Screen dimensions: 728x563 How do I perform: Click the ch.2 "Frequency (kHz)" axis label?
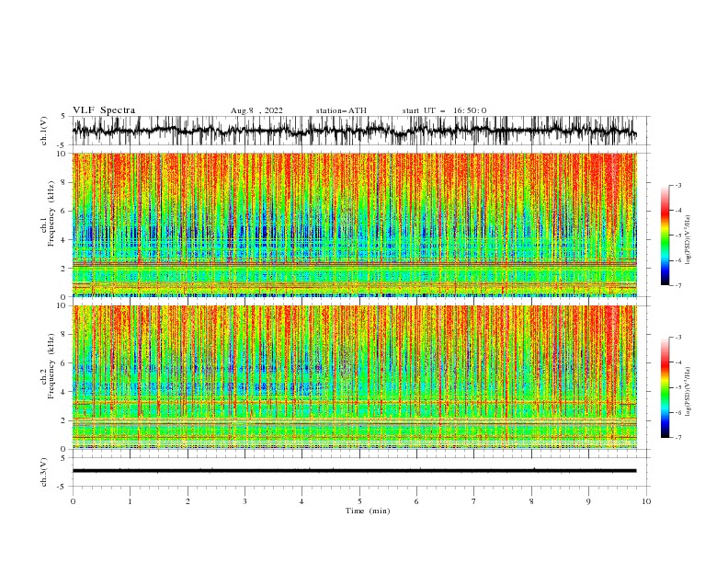point(51,366)
